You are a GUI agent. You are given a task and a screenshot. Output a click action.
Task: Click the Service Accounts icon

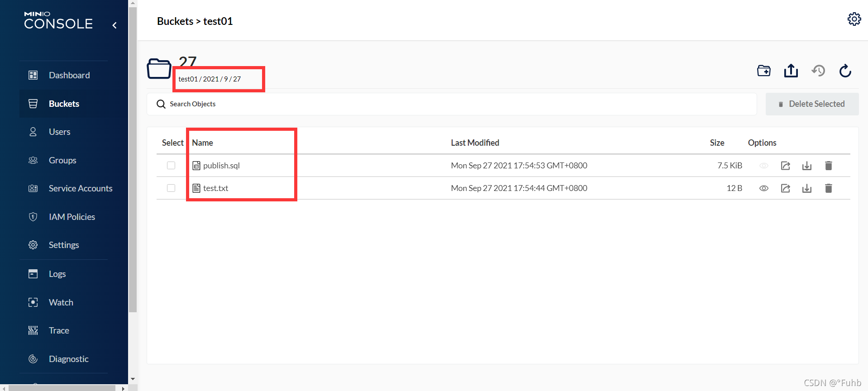[33, 188]
